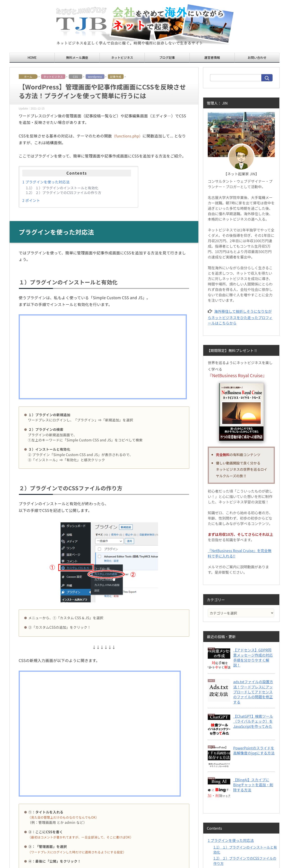The image size is (289, 868).
Task: Click the CSS breadcrumb tag
Action: coord(75,76)
